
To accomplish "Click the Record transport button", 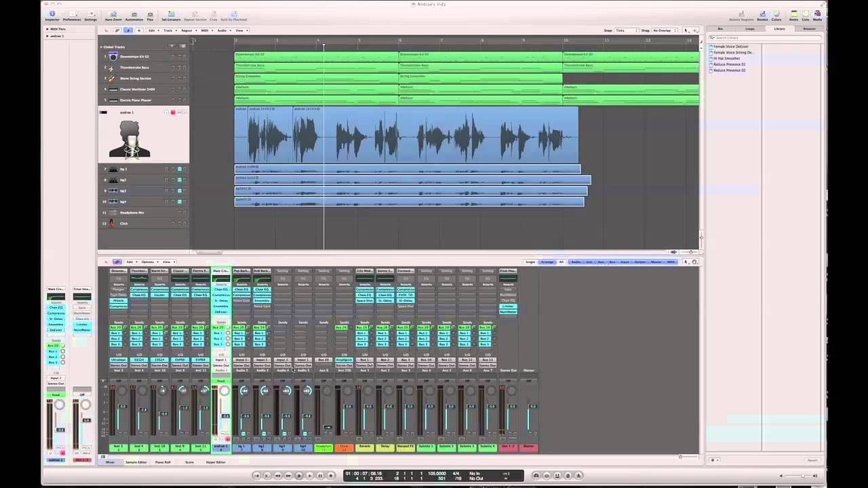I will 331,475.
